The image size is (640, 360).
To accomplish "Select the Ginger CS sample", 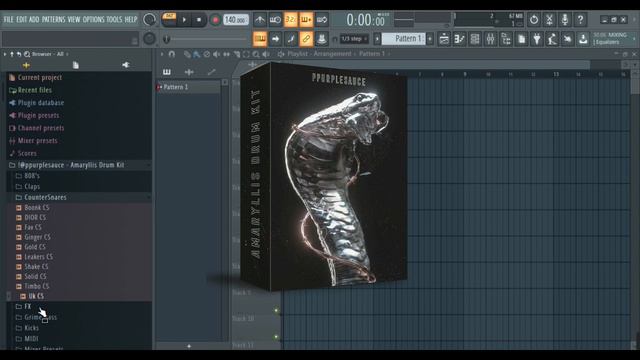I will point(33,237).
